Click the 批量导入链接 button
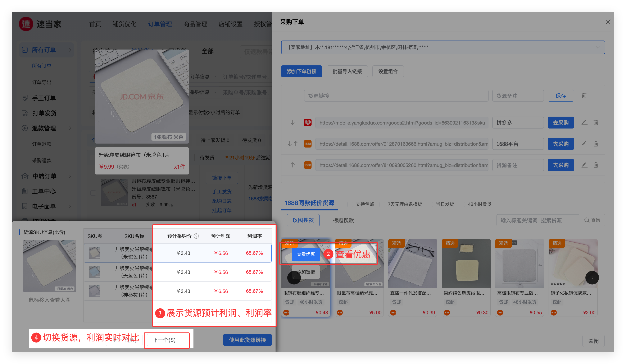This screenshot has width=626, height=364. (x=347, y=71)
